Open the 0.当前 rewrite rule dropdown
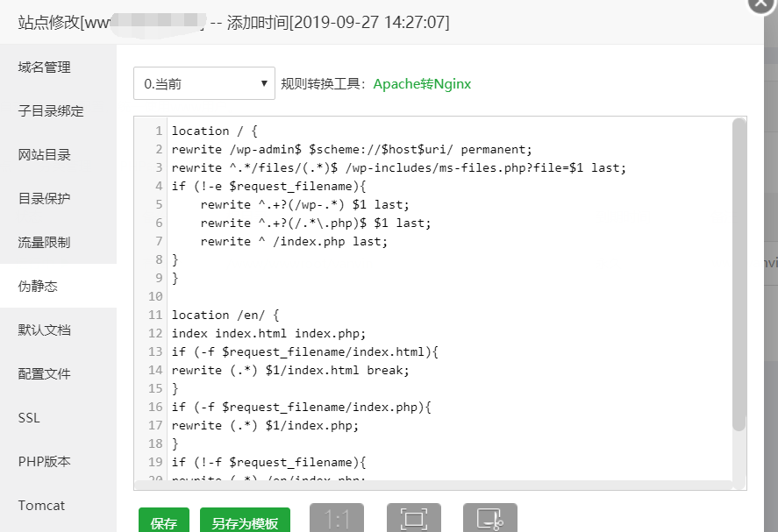This screenshot has width=778, height=532. click(204, 84)
